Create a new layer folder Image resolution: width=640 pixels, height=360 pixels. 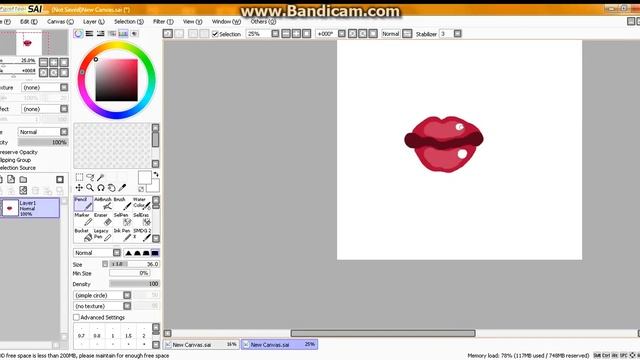23,179
